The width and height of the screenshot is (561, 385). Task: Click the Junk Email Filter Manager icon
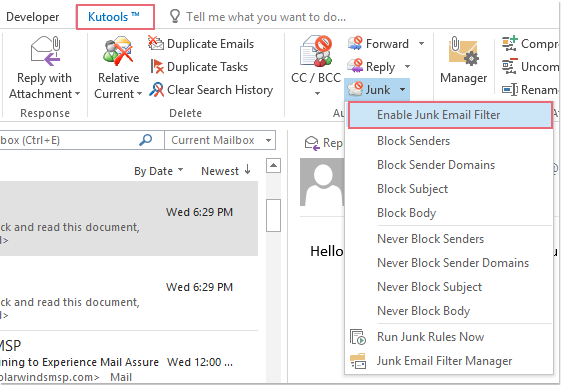(x=358, y=361)
